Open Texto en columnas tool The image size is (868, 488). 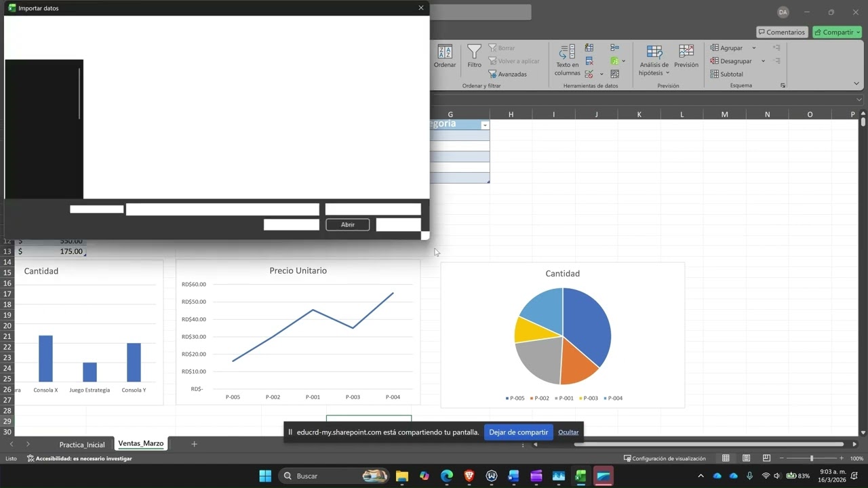[567, 60]
